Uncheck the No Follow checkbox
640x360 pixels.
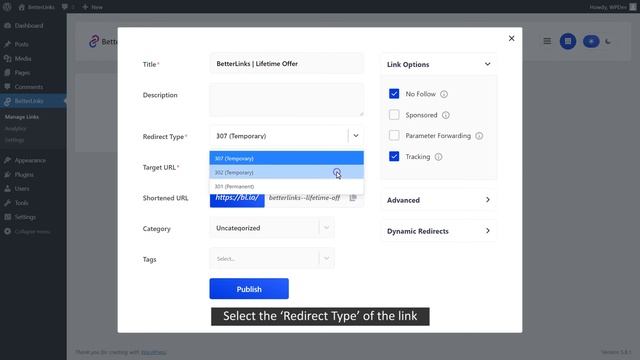click(394, 94)
